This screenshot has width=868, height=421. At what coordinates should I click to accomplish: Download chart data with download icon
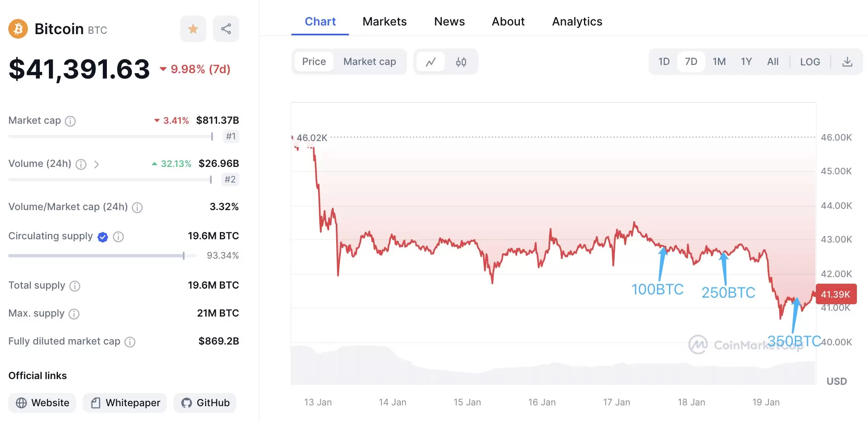[x=847, y=62]
